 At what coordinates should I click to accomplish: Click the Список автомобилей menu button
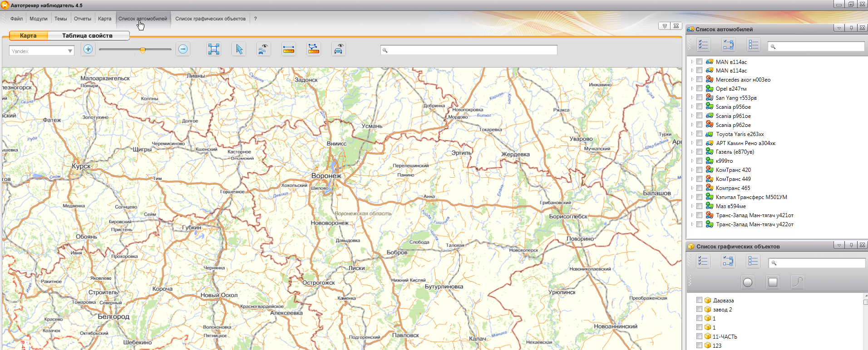point(143,19)
